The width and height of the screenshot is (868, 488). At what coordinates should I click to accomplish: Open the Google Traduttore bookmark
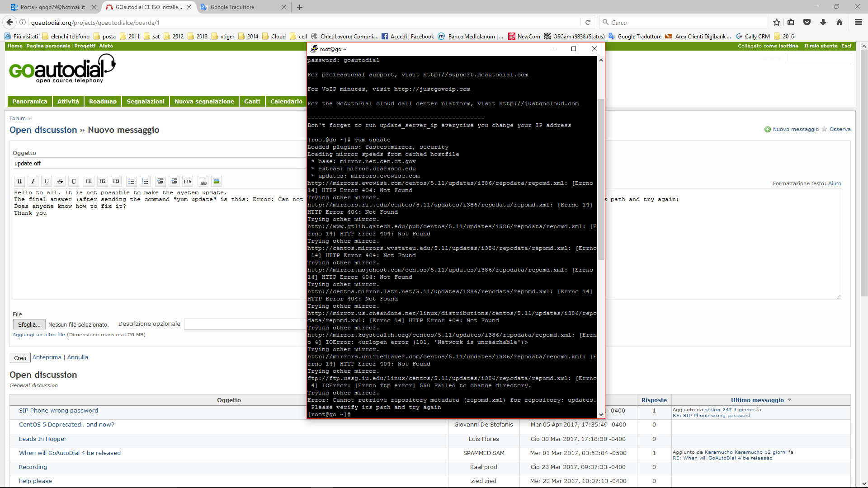click(x=635, y=36)
